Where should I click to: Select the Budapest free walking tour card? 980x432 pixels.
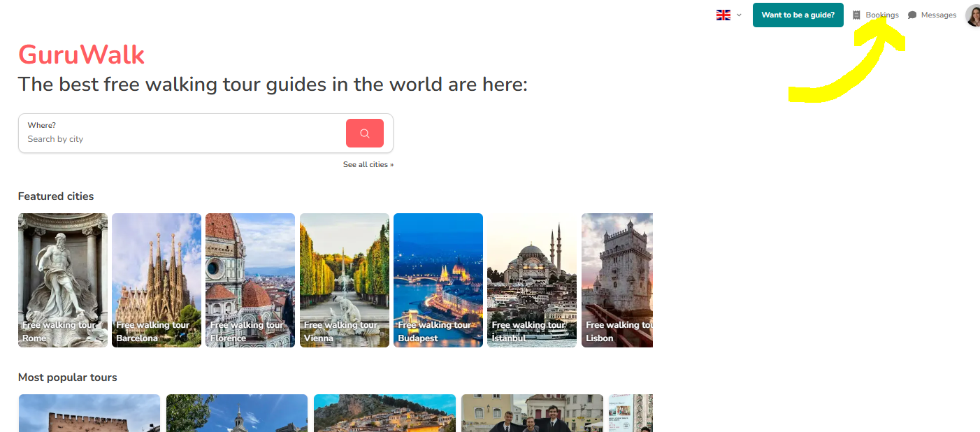[438, 280]
